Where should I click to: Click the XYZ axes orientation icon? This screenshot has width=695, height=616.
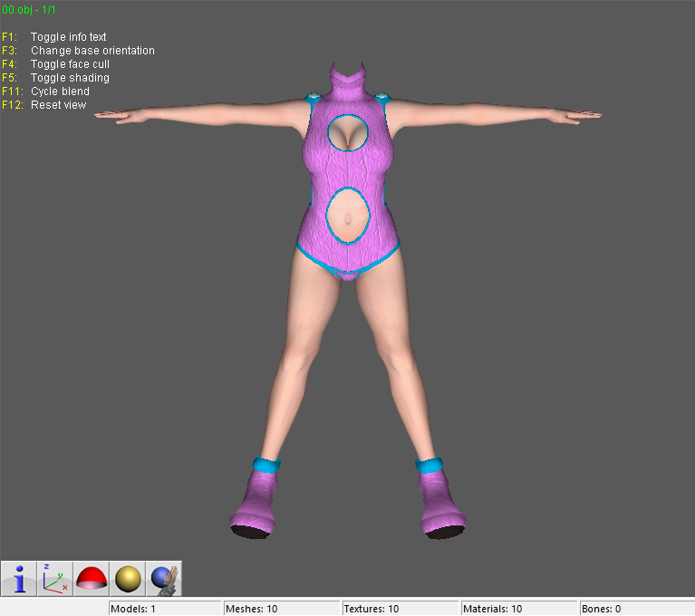point(55,579)
